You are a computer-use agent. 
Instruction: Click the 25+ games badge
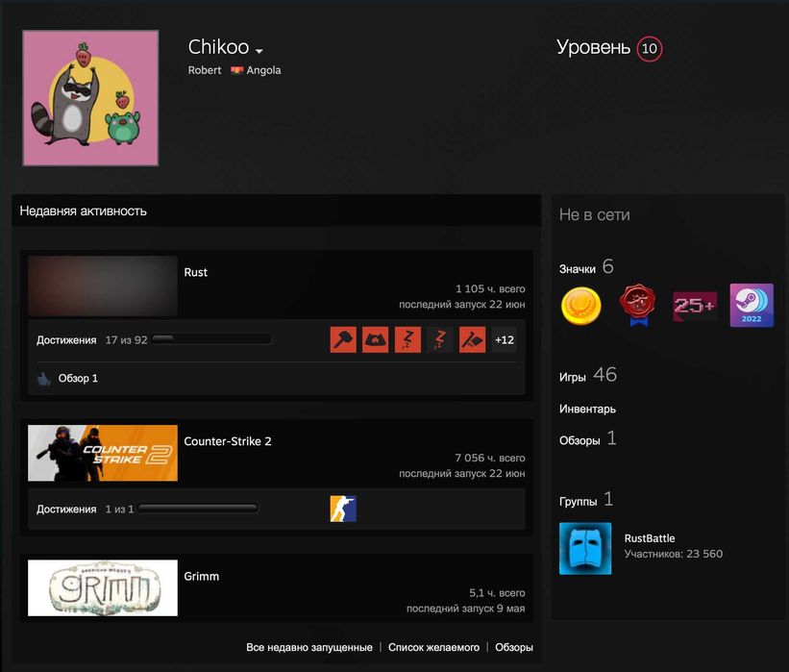[x=695, y=306]
